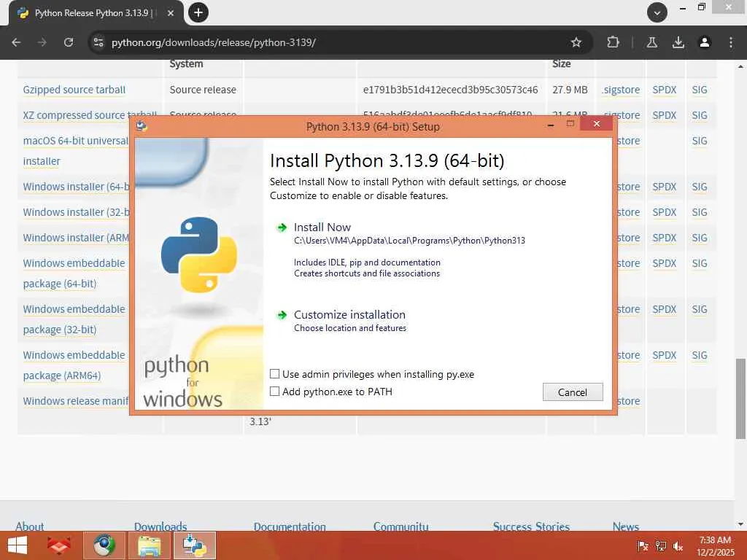Close the Python 3.13.9 Setup dialog
Image resolution: width=747 pixels, height=560 pixels.
click(x=597, y=124)
